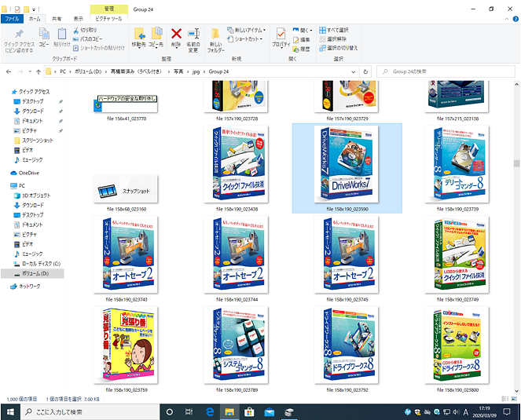Switch to large thumbnails view layout
The width and height of the screenshot is (521, 420).
click(515, 399)
